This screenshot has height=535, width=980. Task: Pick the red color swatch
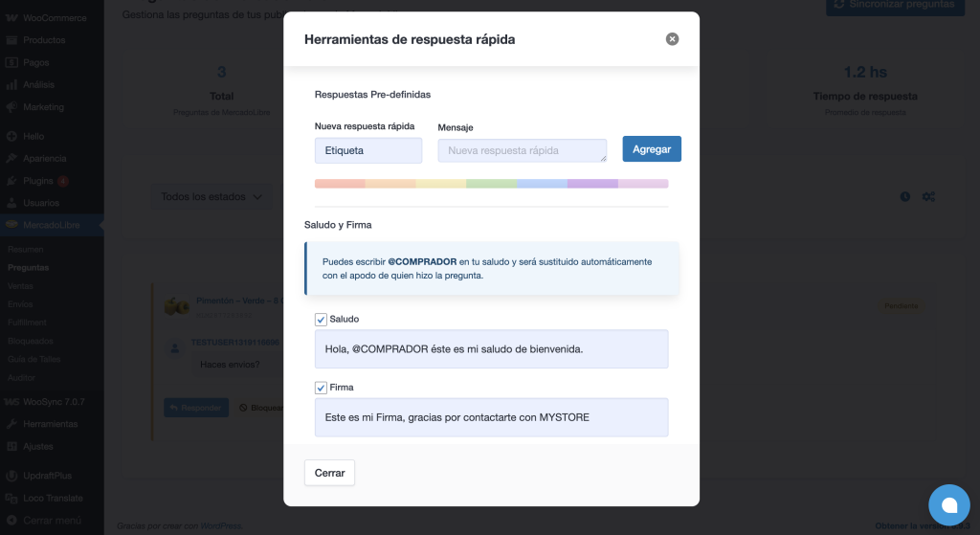coord(340,184)
